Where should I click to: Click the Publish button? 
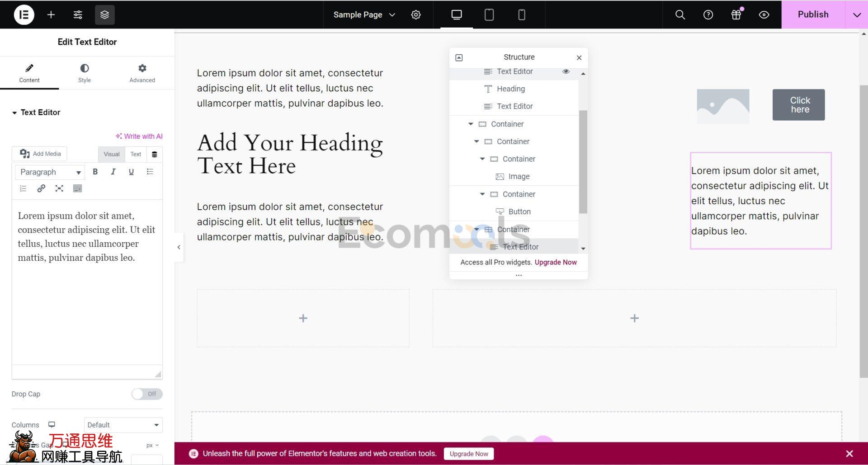(813, 15)
